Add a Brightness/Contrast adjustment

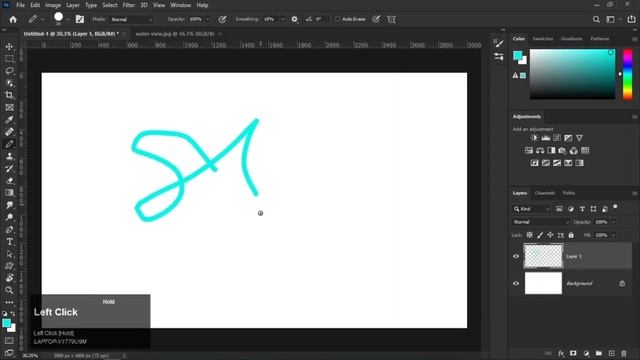point(534,138)
